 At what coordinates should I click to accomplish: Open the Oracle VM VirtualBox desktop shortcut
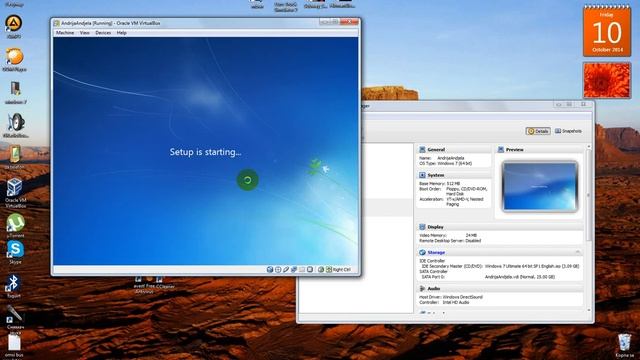pos(15,192)
